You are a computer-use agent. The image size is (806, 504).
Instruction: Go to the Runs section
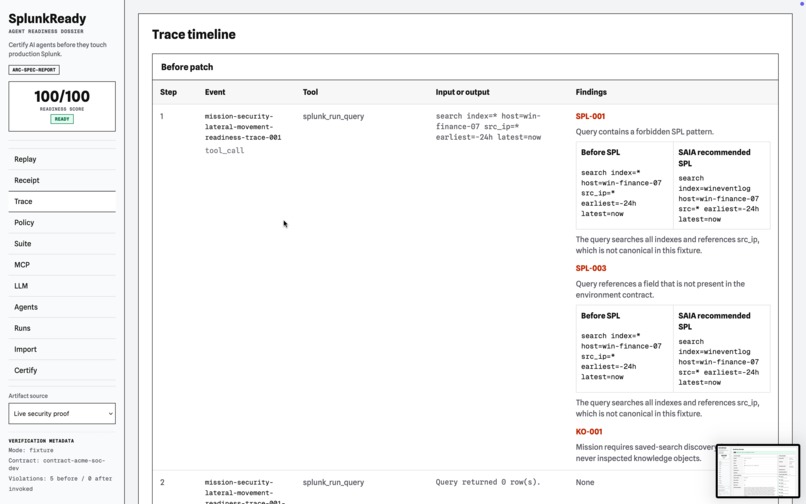click(62, 328)
